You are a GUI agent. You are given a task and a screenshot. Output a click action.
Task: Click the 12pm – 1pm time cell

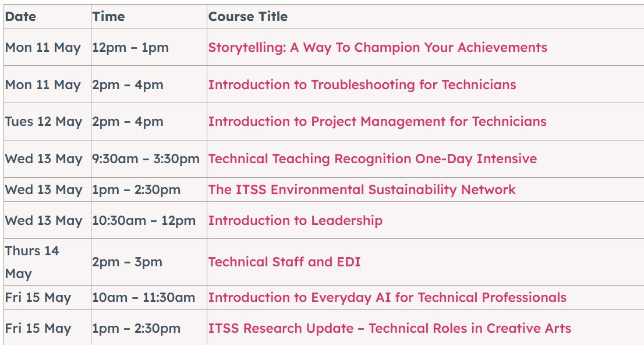pos(130,48)
